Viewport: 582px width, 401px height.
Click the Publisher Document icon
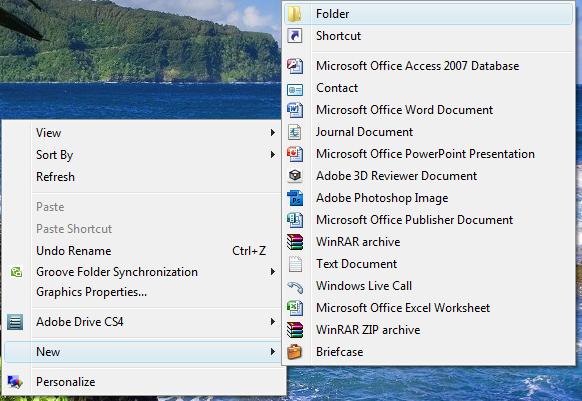(295, 220)
